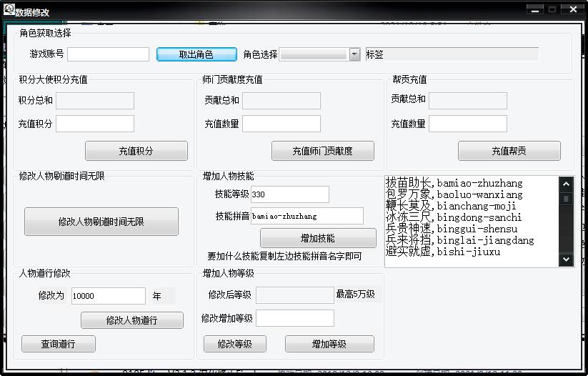Click skill list scroll down arrow
Viewport: 588px width, 376px height.
[x=566, y=259]
